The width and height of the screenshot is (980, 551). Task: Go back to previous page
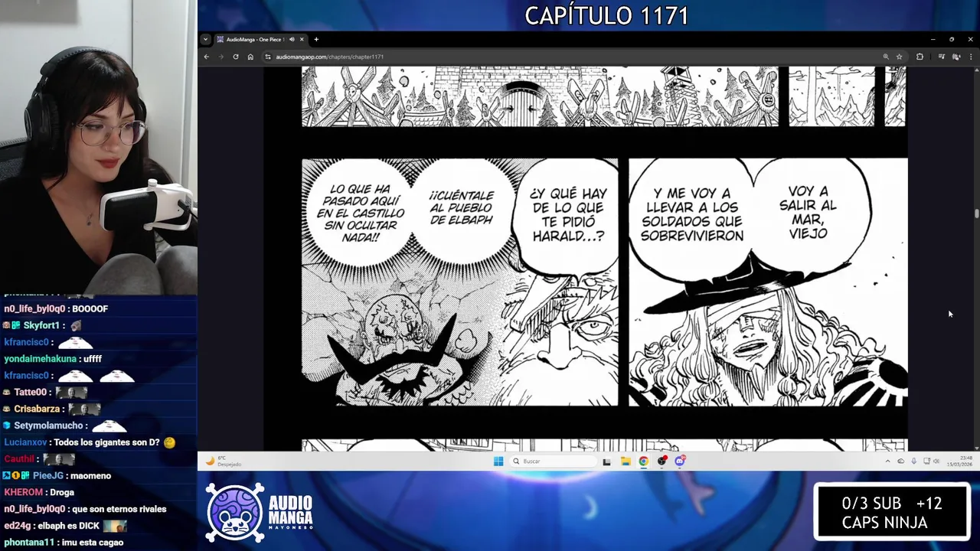click(x=206, y=57)
